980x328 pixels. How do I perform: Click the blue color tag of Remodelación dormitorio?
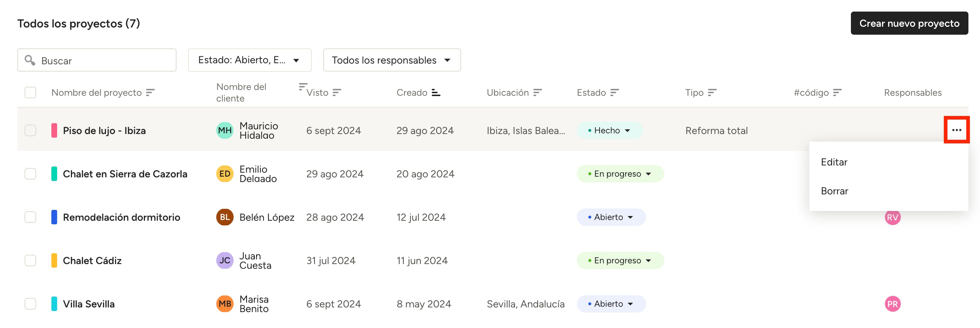[x=54, y=217]
